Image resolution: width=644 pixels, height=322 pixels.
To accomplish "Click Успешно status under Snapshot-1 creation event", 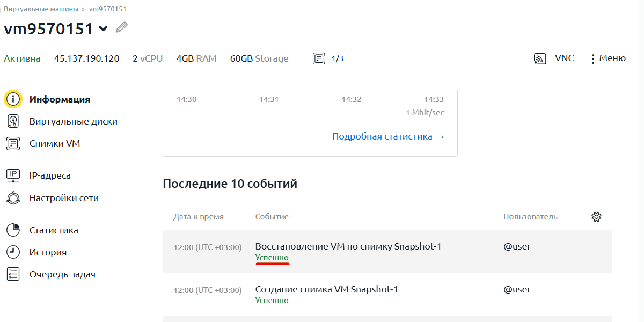I will 272,301.
